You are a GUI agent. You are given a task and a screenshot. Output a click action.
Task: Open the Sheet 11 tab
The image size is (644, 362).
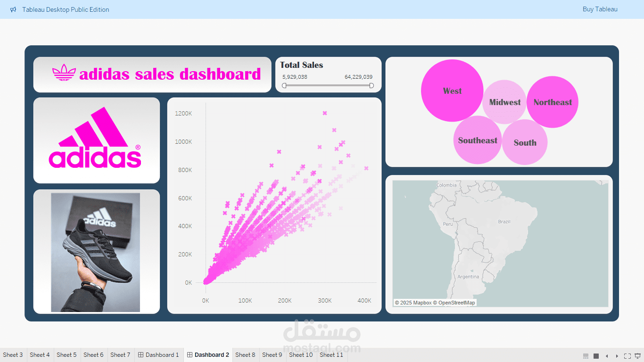pos(331,355)
